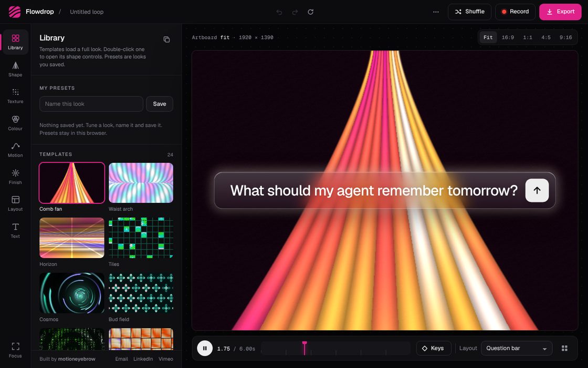Select the orange woven squares template
Image resolution: width=588 pixels, height=368 pixels.
click(141, 339)
